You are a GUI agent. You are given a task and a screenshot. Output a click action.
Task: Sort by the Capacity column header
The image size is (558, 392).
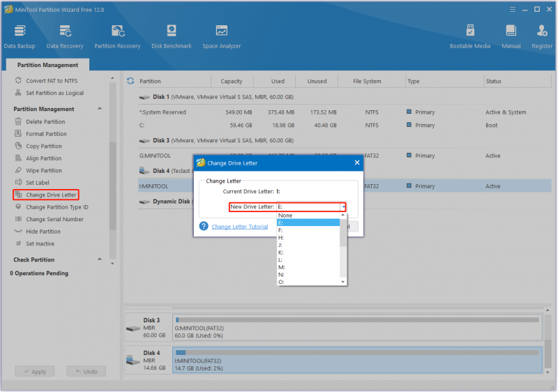tap(232, 81)
